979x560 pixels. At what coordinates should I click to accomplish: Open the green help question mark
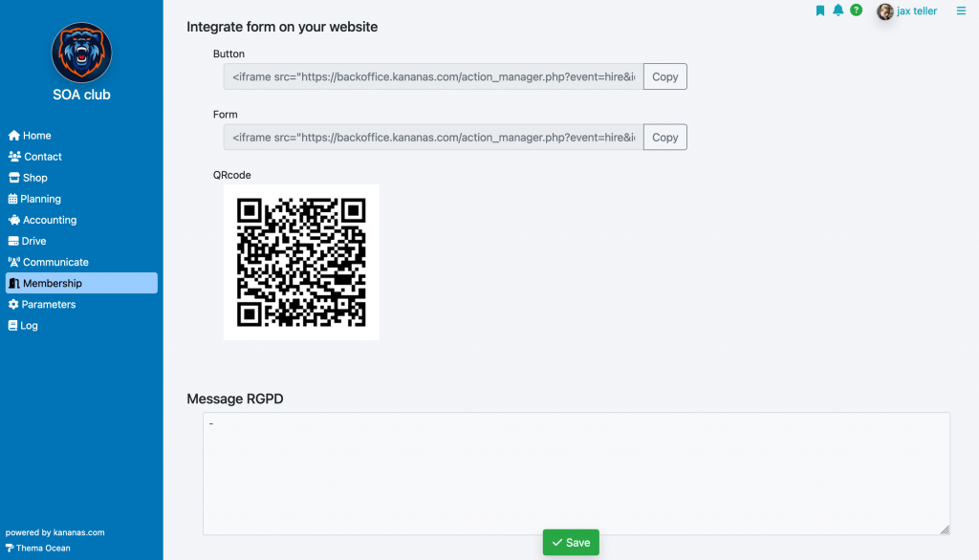tap(856, 10)
